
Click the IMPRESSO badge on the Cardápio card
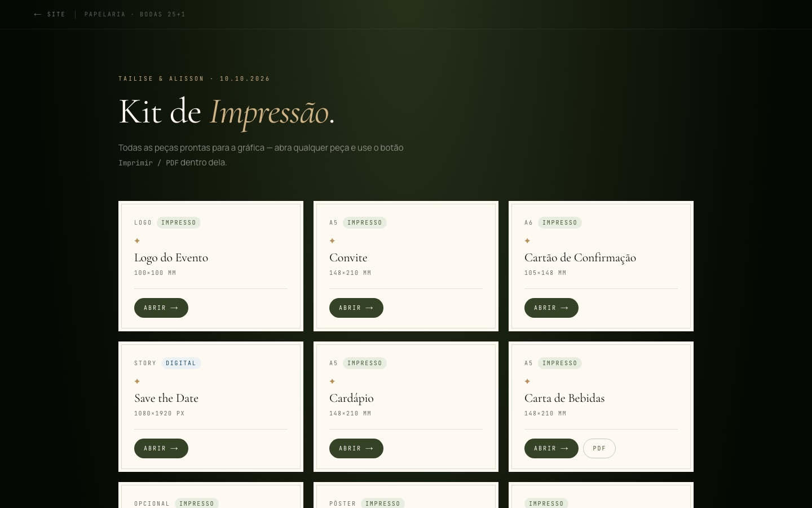click(x=365, y=363)
